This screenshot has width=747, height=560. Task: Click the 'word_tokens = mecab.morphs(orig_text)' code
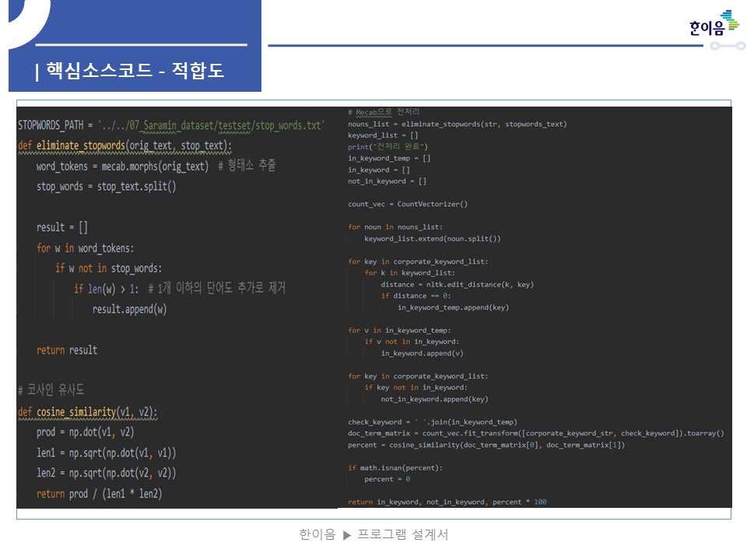[x=122, y=166]
